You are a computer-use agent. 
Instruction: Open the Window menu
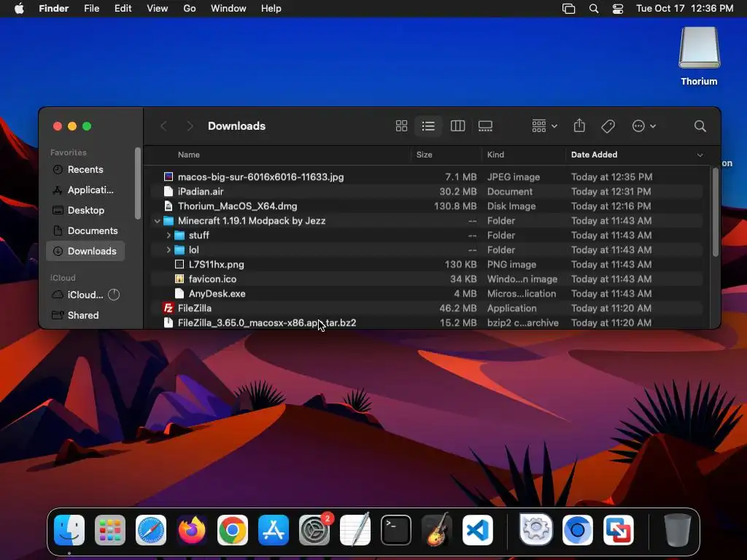click(x=228, y=9)
